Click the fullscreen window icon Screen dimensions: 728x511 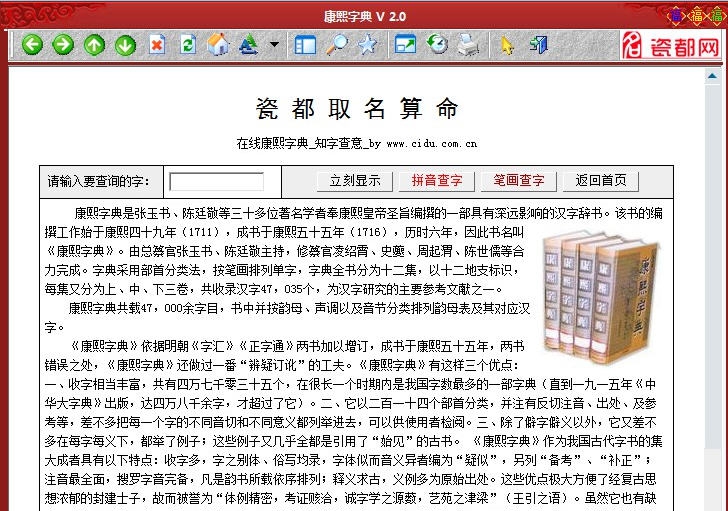(405, 45)
